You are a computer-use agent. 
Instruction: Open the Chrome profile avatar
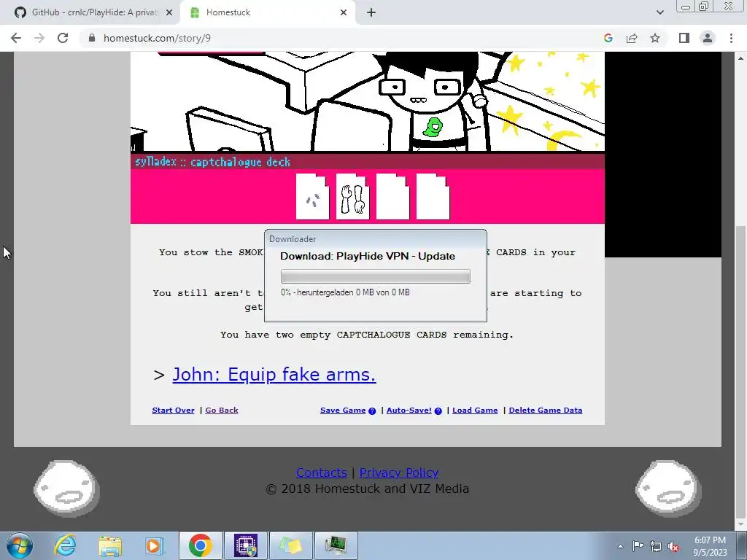click(x=708, y=38)
